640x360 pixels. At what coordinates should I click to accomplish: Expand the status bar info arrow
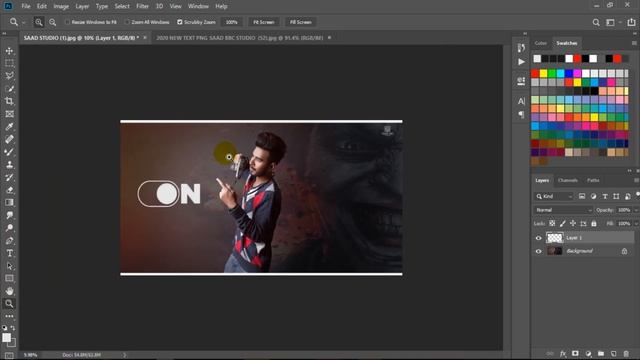pos(124,355)
